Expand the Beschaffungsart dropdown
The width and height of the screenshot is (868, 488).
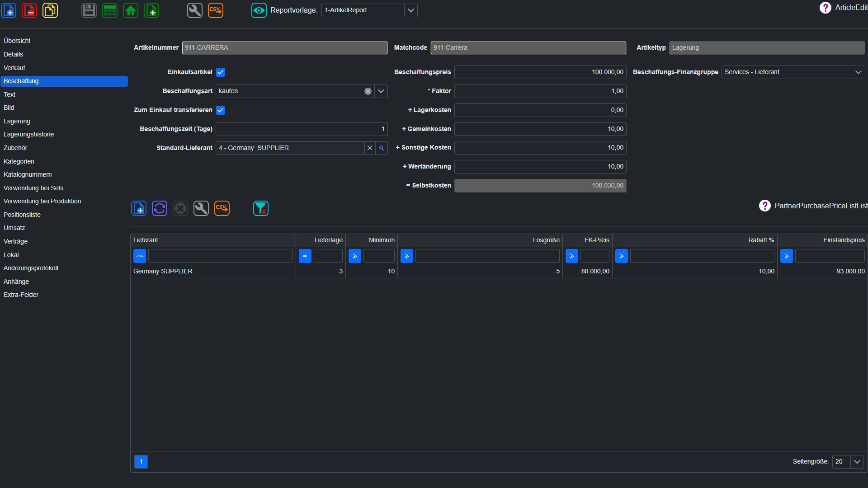(381, 91)
